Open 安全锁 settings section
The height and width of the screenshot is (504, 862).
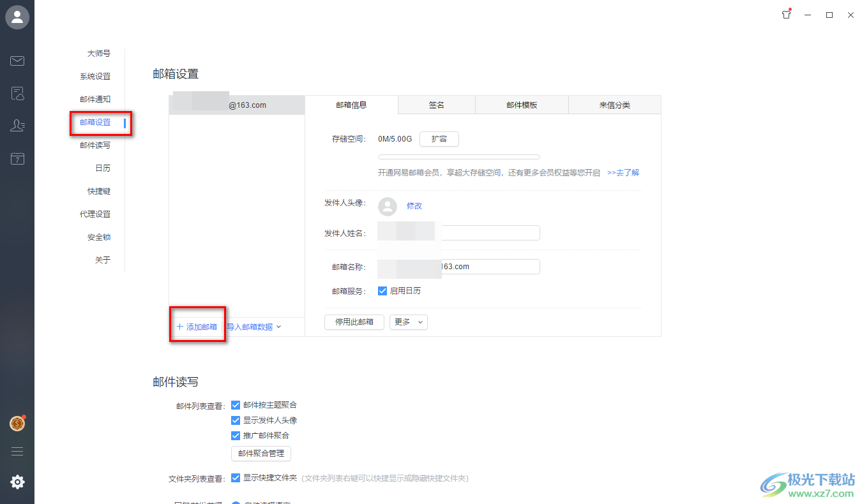(x=99, y=237)
